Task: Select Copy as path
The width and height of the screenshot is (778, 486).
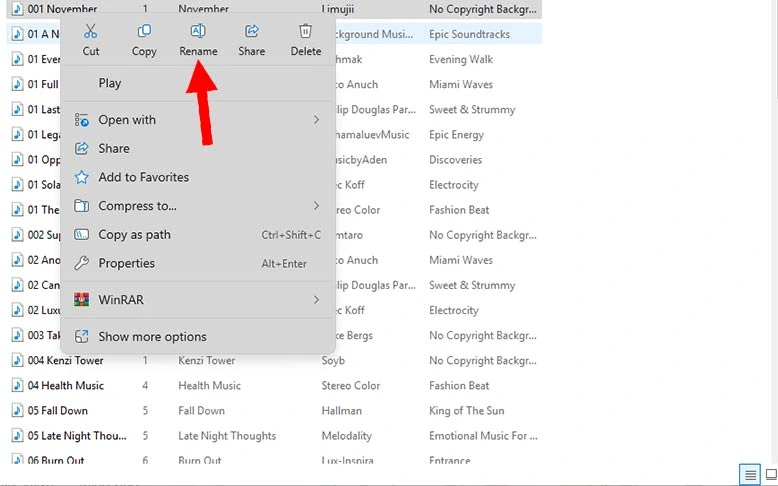Action: 134,235
